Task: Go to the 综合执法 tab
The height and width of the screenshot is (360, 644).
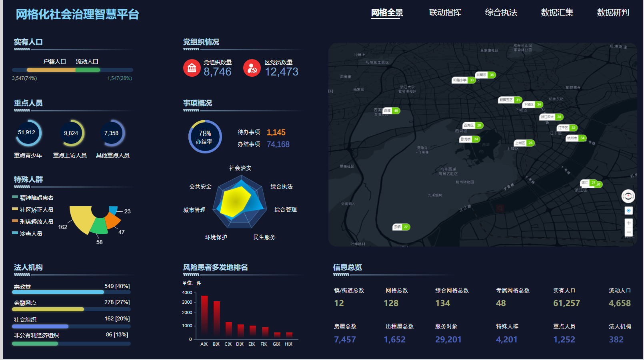Action: click(501, 13)
